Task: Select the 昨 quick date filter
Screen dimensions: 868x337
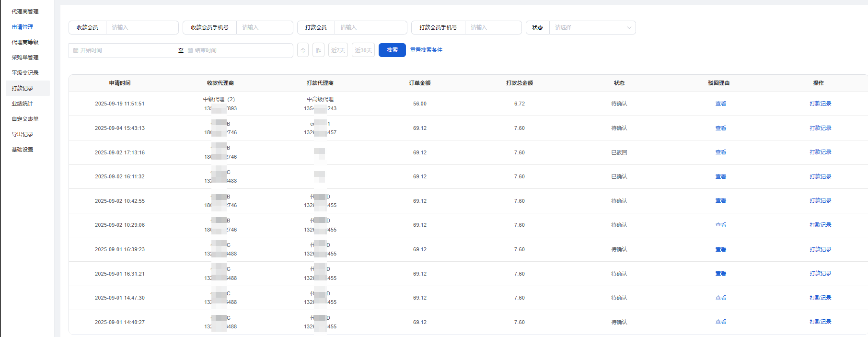Action: (x=318, y=50)
